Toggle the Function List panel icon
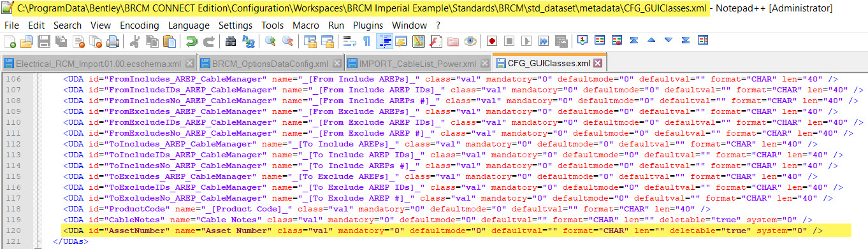 coord(436,41)
